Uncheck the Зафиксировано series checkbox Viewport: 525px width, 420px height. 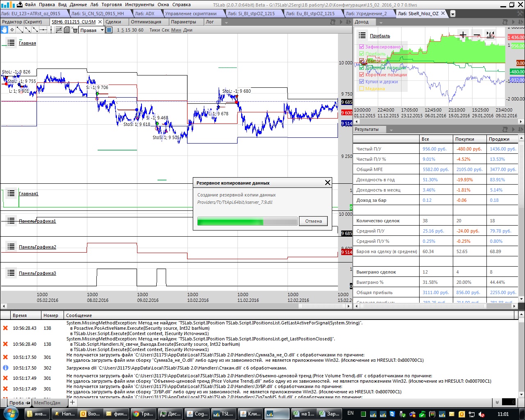[362, 47]
